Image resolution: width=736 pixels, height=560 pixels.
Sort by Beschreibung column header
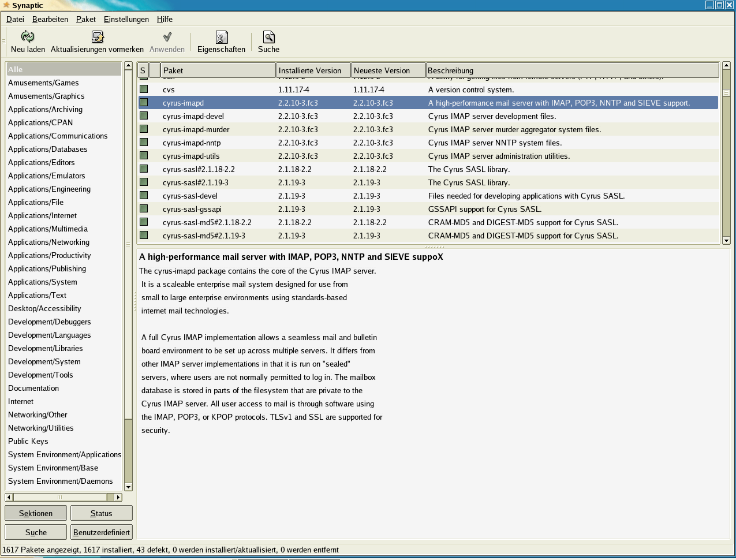pos(573,70)
